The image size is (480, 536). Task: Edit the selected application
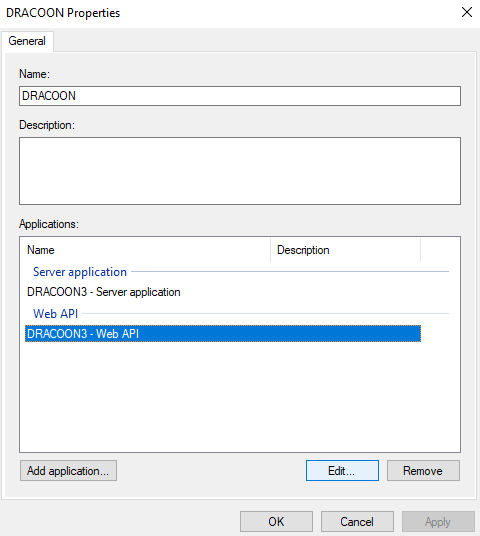[x=342, y=471]
